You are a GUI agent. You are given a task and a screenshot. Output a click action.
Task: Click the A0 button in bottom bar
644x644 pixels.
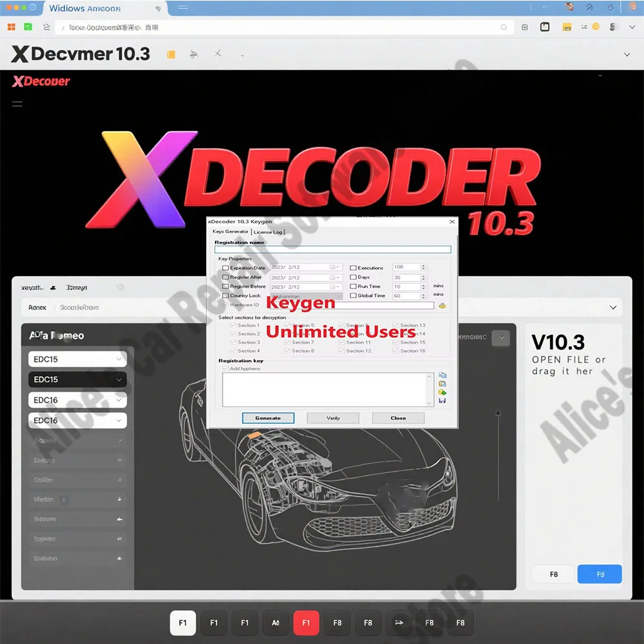[x=276, y=623]
